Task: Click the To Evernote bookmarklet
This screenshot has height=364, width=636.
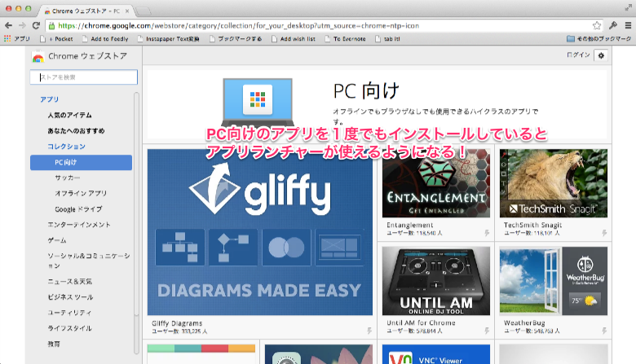Action: [x=345, y=39]
